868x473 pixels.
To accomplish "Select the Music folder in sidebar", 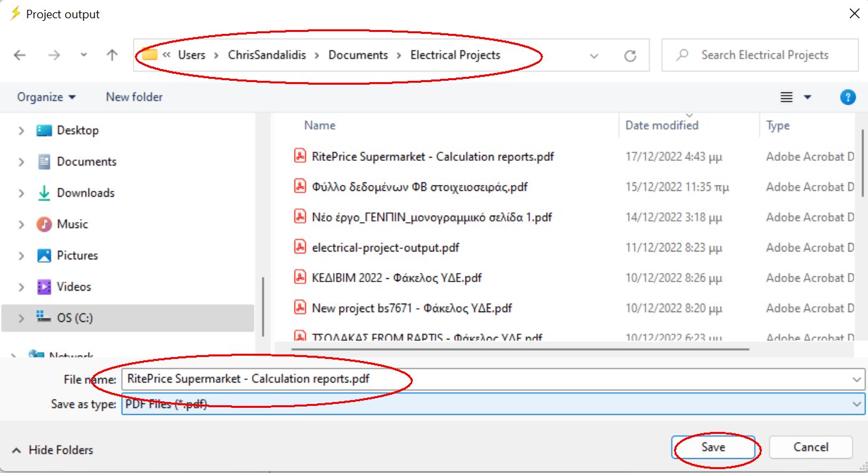I will 72,224.
